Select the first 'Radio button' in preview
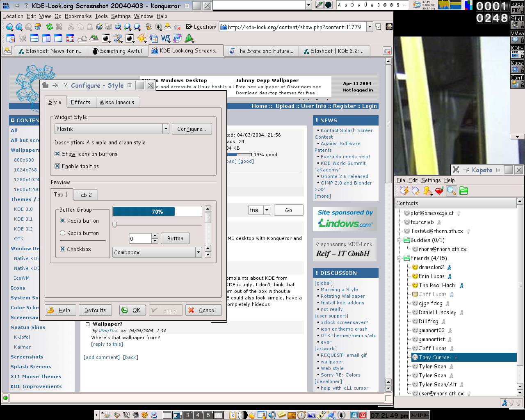Viewport: 525px width, 420px height. tap(63, 221)
